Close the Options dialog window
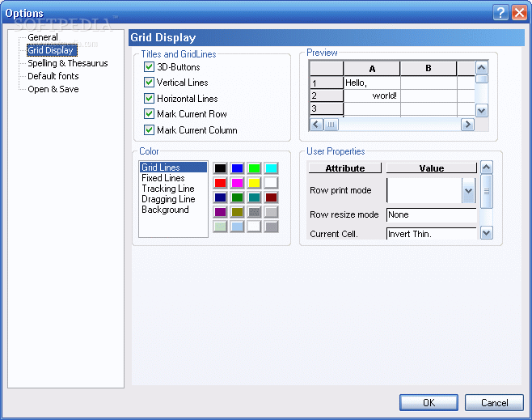 click(519, 13)
